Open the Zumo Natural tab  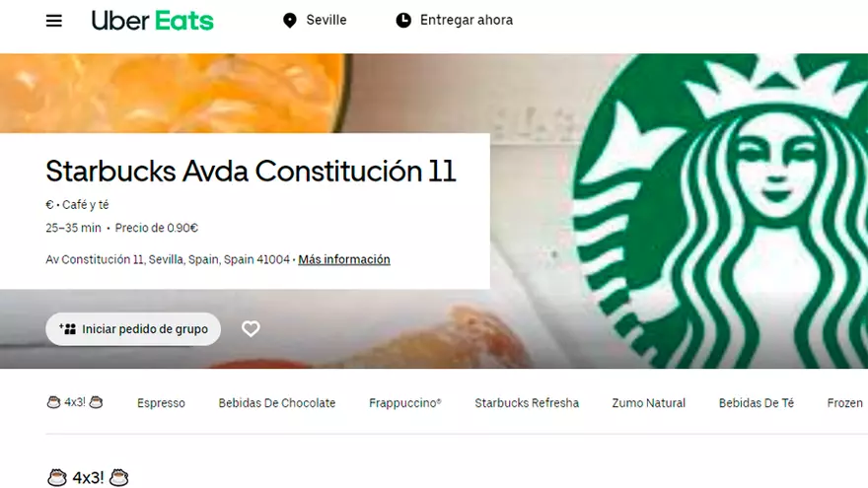pyautogui.click(x=649, y=403)
